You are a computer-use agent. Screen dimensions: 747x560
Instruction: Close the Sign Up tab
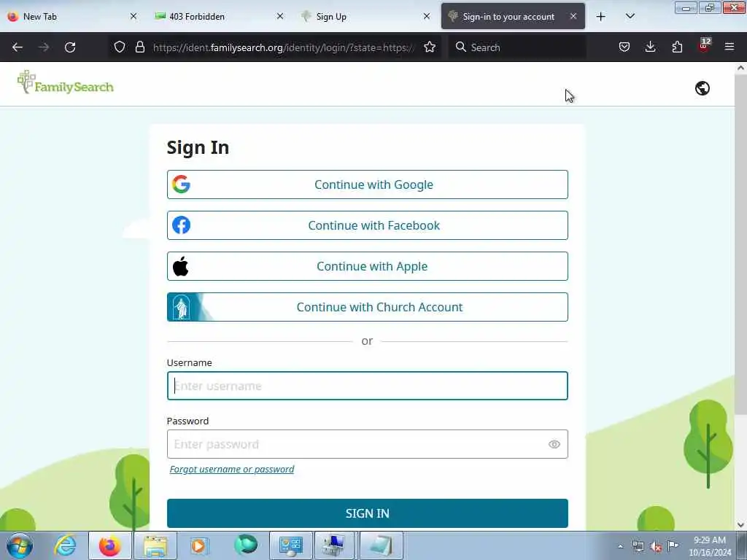tap(427, 16)
